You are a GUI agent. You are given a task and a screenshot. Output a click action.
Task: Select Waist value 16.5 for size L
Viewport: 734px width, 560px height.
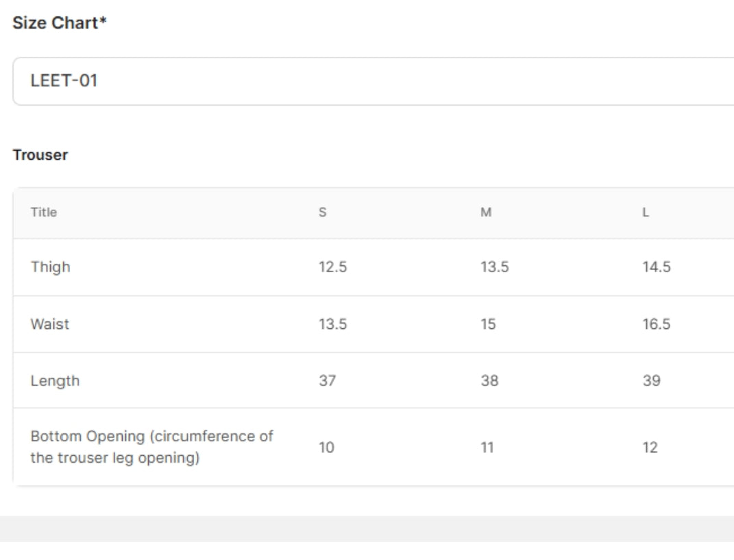[656, 324]
